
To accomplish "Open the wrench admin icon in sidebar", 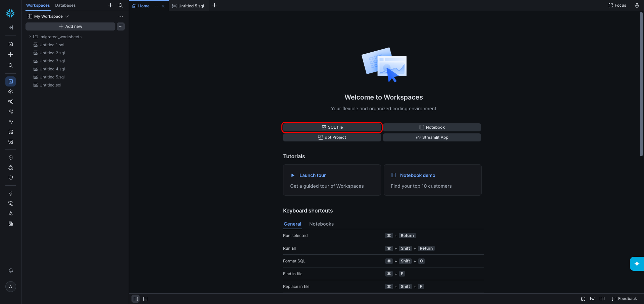I will 11,214.
